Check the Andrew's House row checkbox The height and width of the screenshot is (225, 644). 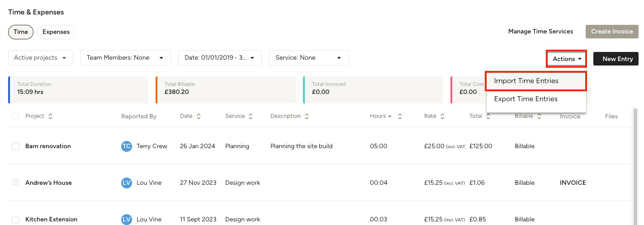(15, 182)
